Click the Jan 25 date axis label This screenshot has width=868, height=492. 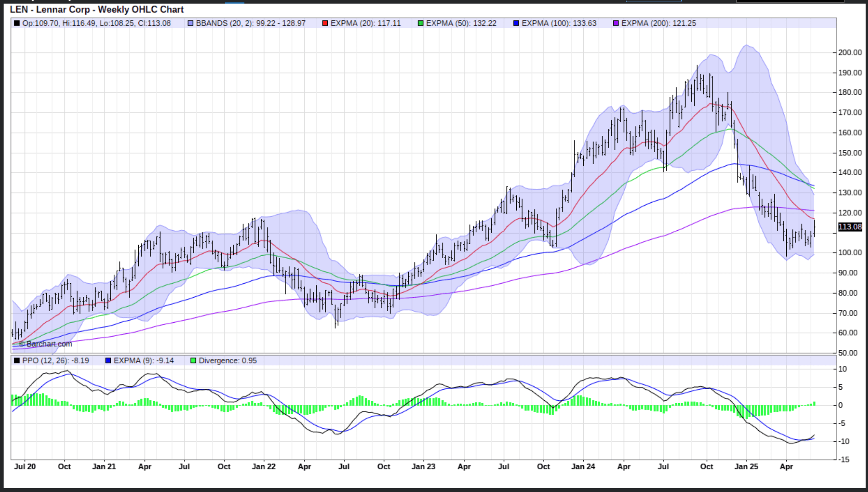tap(746, 467)
